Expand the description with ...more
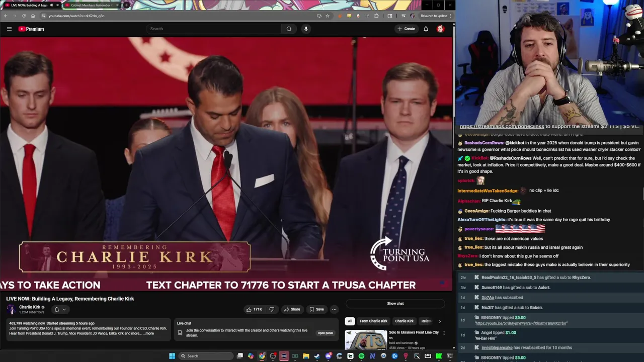Viewport: 644px width, 362px height. 148,333
